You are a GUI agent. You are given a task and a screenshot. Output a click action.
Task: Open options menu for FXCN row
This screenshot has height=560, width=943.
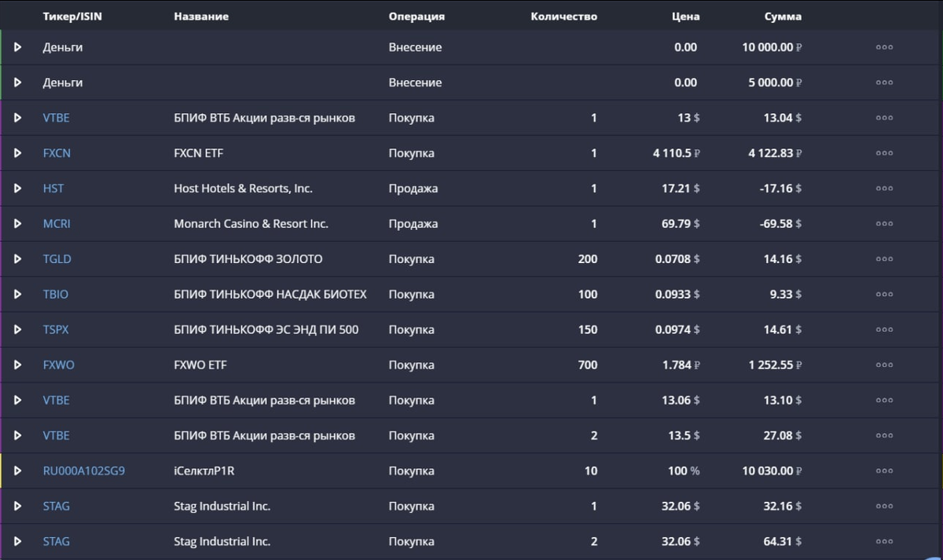[884, 153]
